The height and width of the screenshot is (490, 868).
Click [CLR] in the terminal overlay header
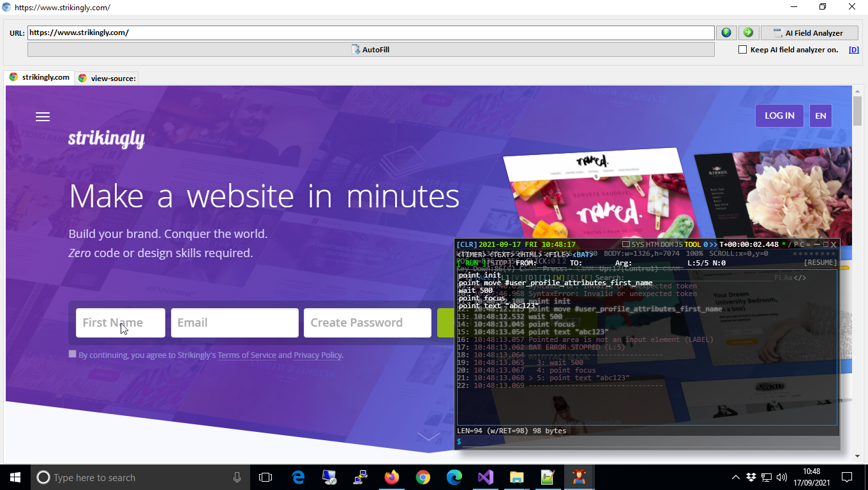466,244
